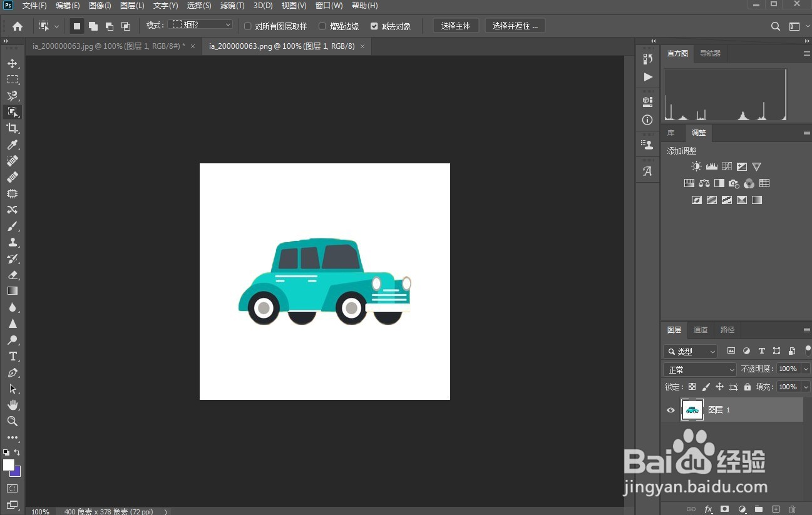Select the Eyedropper tool
This screenshot has width=812, height=515.
(x=12, y=145)
